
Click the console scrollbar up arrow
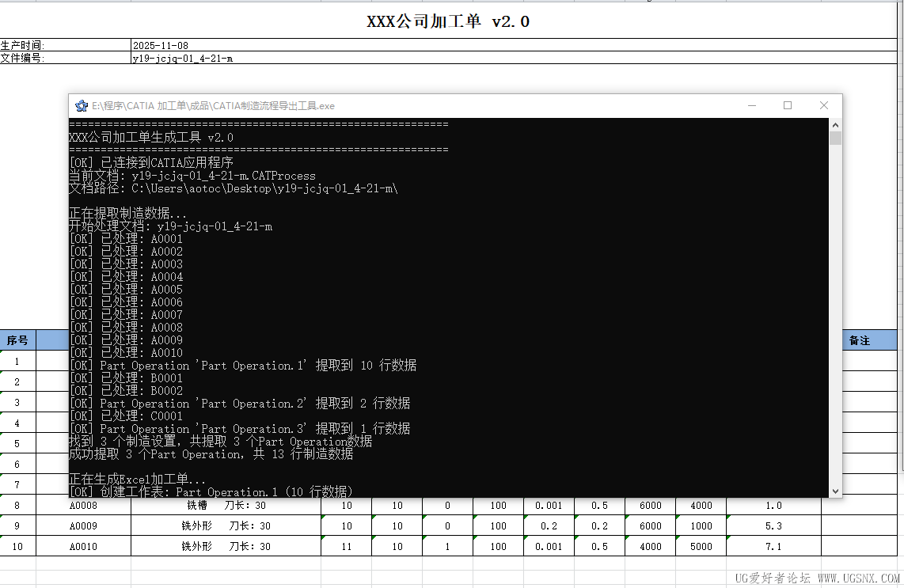click(834, 123)
